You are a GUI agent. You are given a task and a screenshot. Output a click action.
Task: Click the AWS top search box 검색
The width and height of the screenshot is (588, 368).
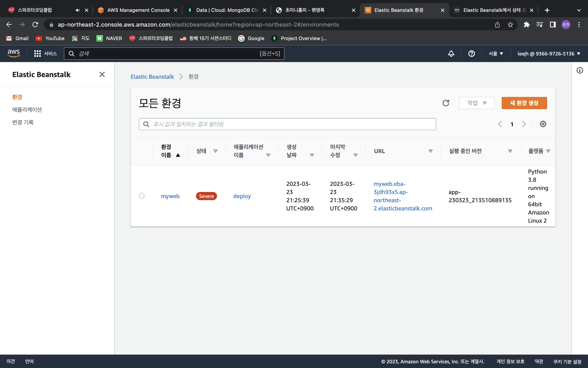tap(174, 54)
